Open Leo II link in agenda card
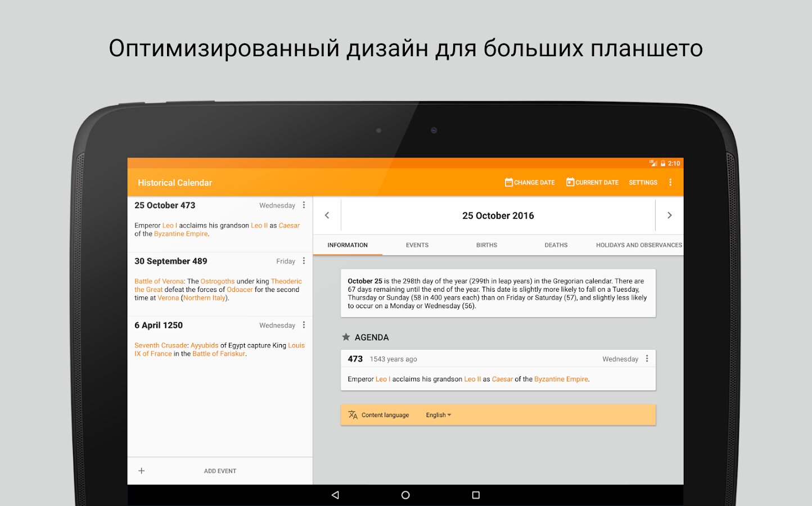The height and width of the screenshot is (506, 812). 472,379
